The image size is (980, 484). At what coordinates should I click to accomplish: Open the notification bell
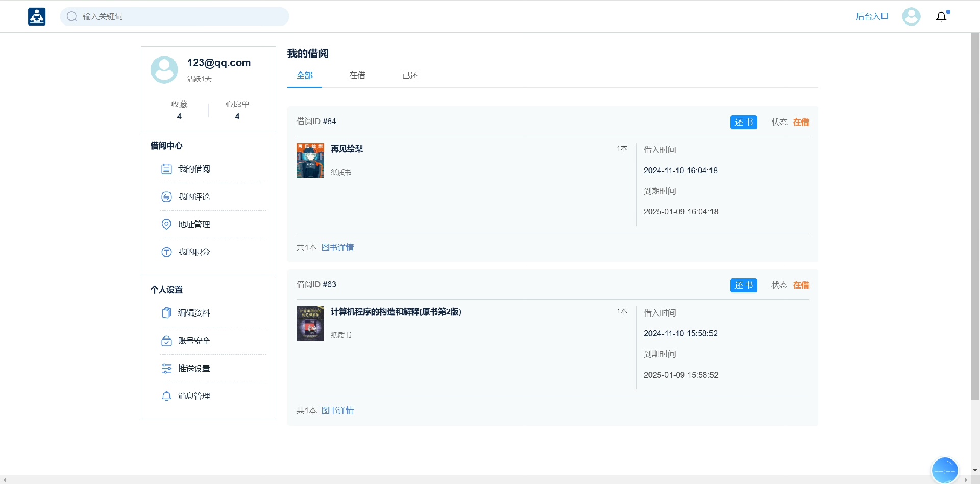[x=942, y=16]
